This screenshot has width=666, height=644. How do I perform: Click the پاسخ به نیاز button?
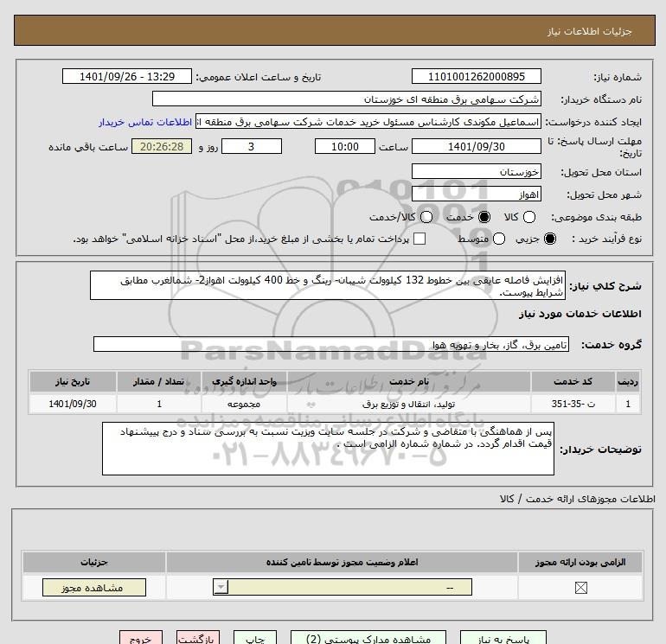(x=503, y=638)
